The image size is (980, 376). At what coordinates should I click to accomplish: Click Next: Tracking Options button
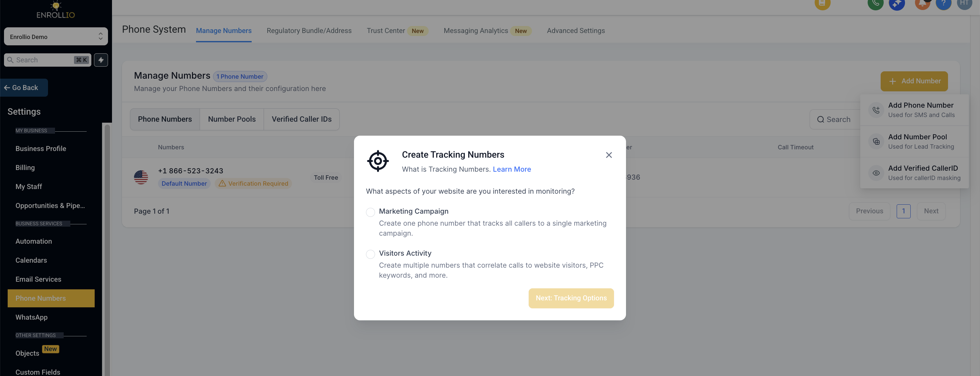click(571, 298)
